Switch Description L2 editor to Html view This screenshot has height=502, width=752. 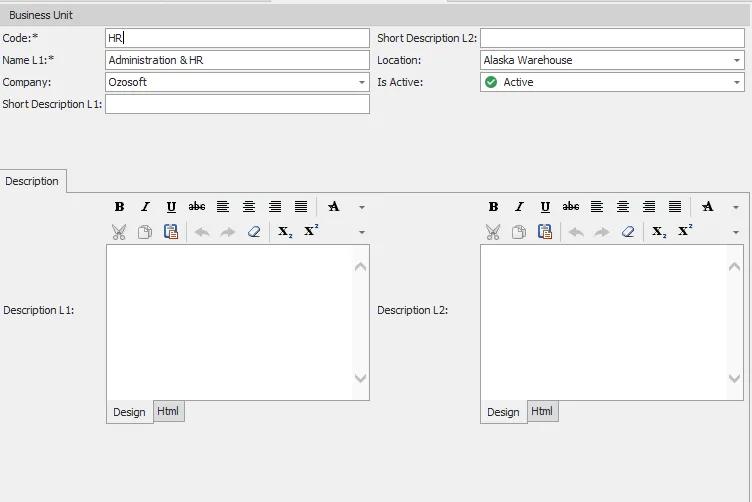click(542, 411)
